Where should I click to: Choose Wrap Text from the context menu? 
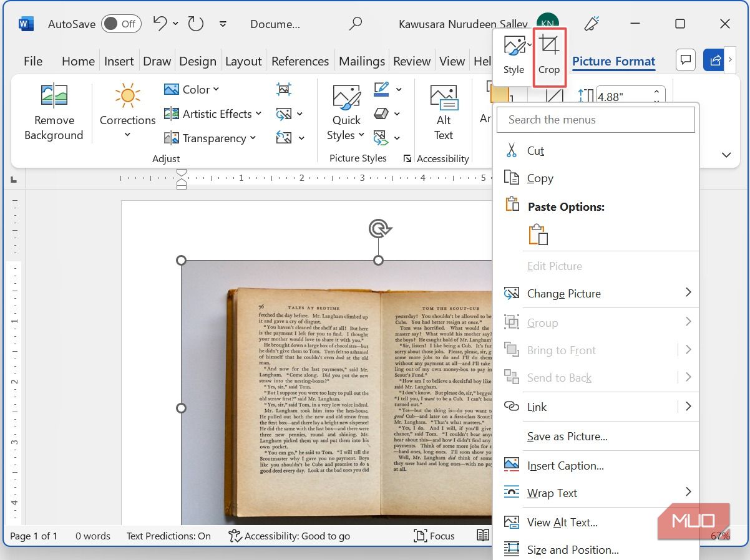click(552, 493)
